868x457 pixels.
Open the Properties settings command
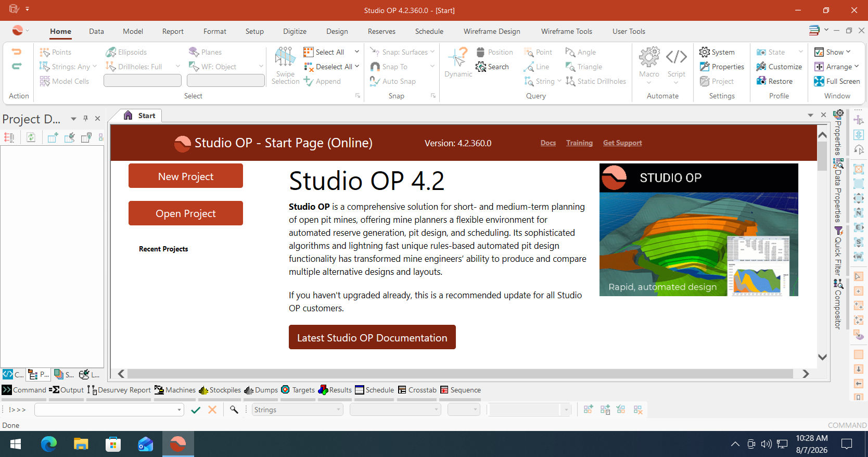pyautogui.click(x=722, y=67)
